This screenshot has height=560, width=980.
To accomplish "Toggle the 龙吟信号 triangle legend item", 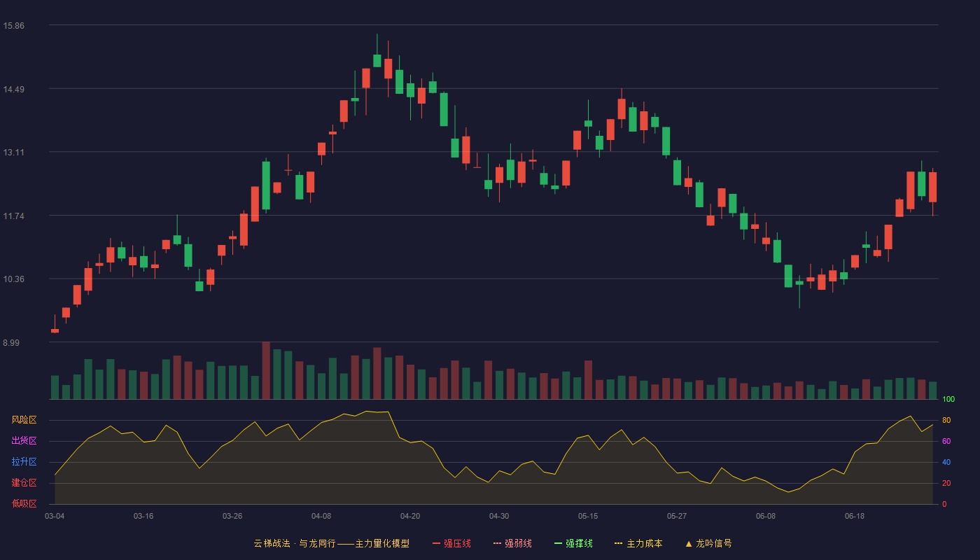I will pyautogui.click(x=708, y=543).
